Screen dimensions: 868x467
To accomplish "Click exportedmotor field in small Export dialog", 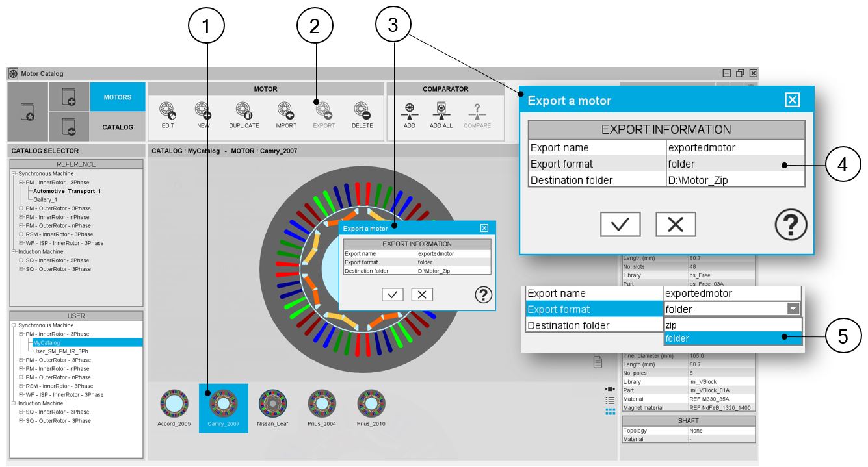I will pyautogui.click(x=453, y=254).
